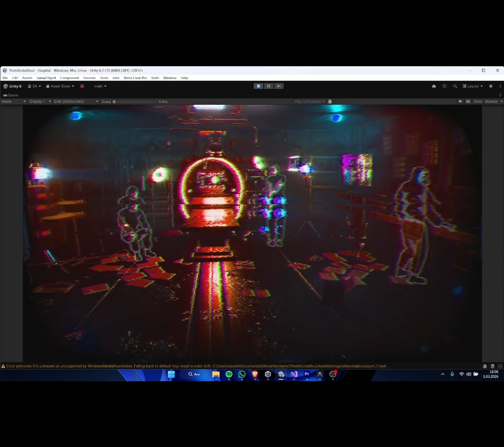Stop play mode with the stop button
504x447 pixels.
[258, 86]
